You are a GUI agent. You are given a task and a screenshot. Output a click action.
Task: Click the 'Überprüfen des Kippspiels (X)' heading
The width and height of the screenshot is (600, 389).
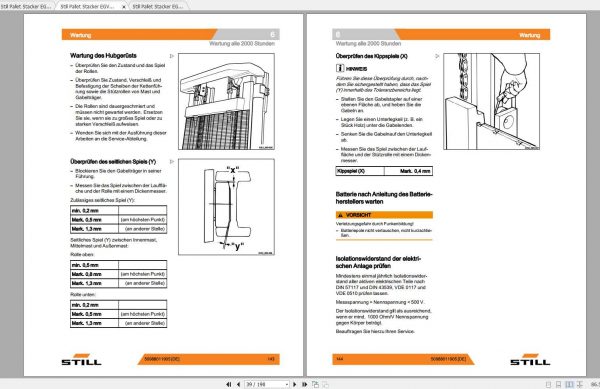[x=372, y=56]
